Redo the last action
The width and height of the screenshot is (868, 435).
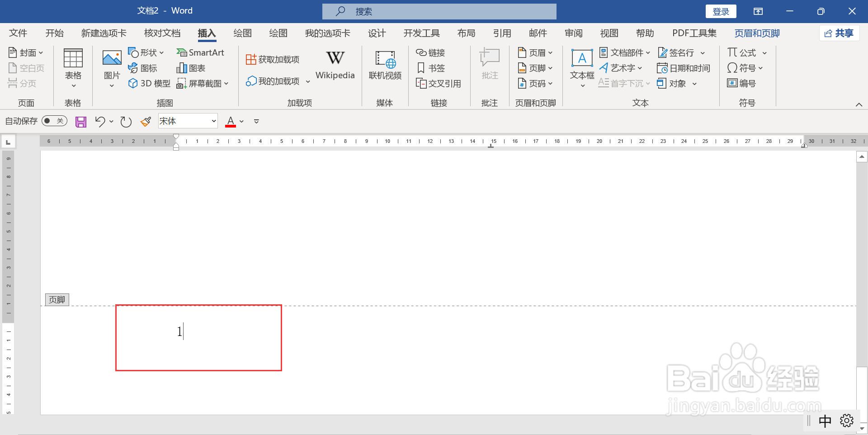pyautogui.click(x=126, y=122)
